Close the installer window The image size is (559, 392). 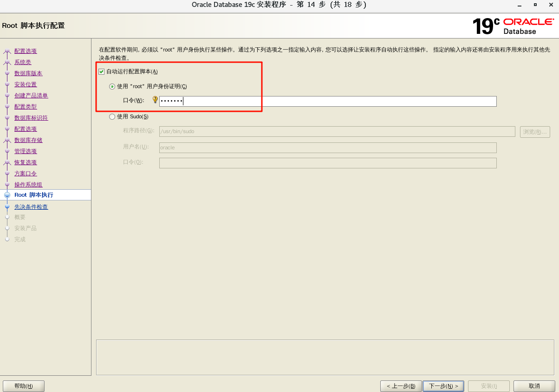point(552,5)
